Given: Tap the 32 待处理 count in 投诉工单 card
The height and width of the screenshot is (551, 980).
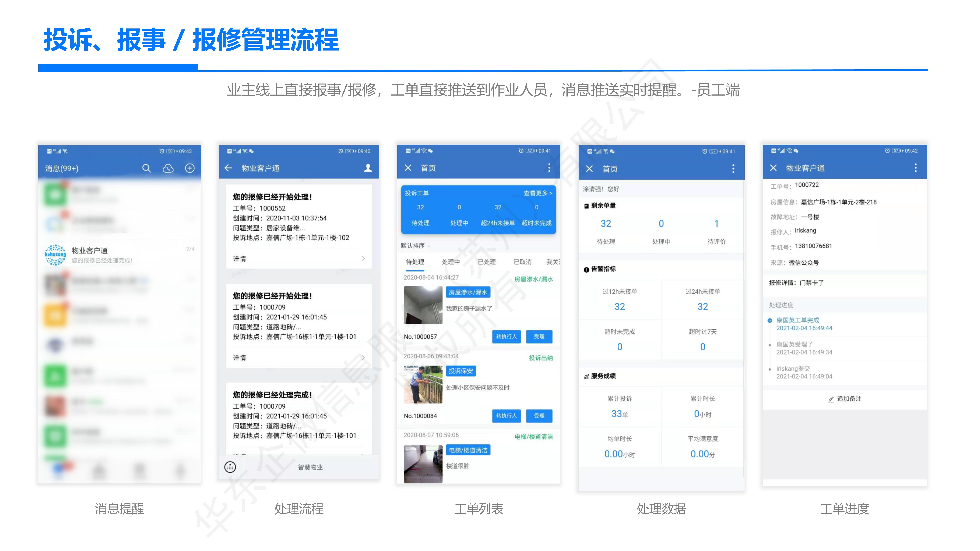Looking at the screenshot, I should tap(420, 207).
